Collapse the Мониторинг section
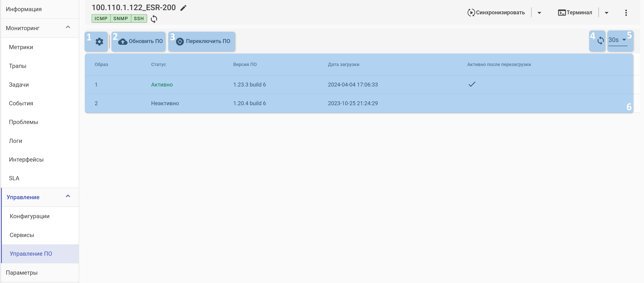The image size is (644, 283). (68, 27)
